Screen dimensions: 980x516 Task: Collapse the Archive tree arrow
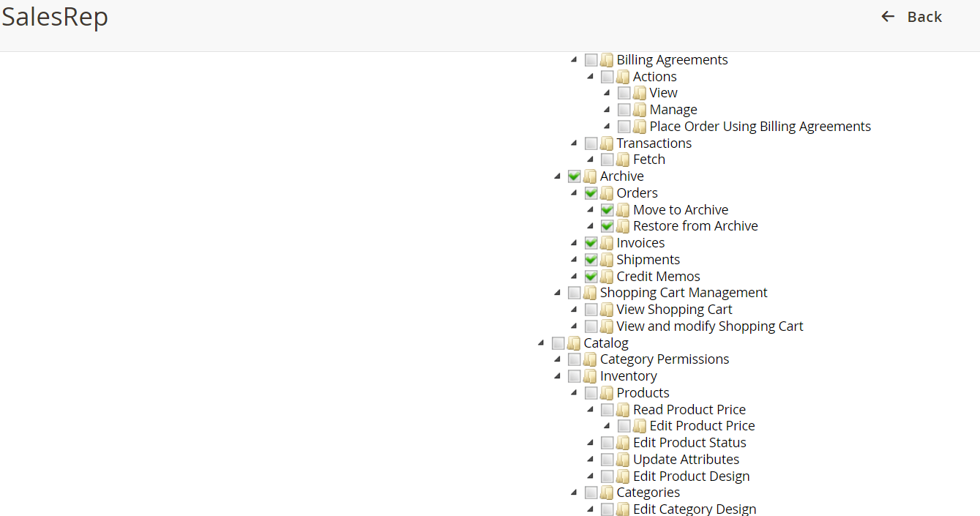557,176
